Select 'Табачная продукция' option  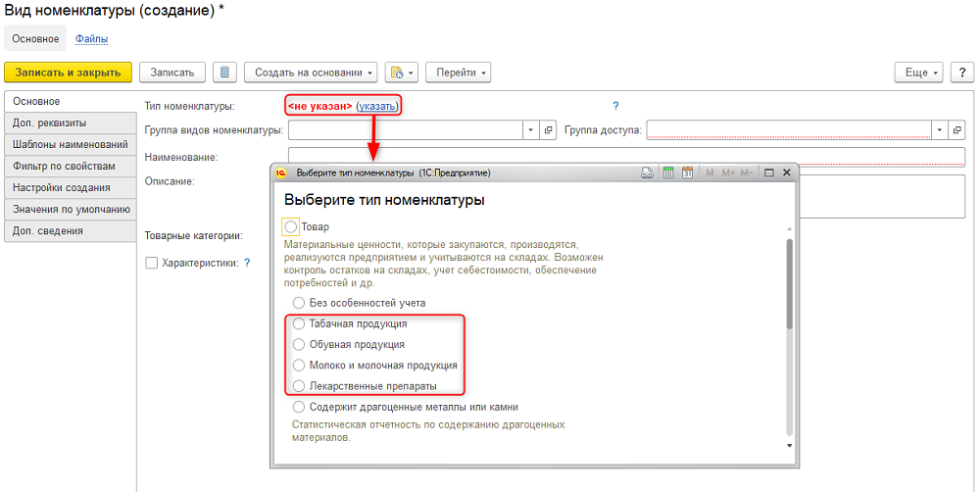(x=299, y=323)
